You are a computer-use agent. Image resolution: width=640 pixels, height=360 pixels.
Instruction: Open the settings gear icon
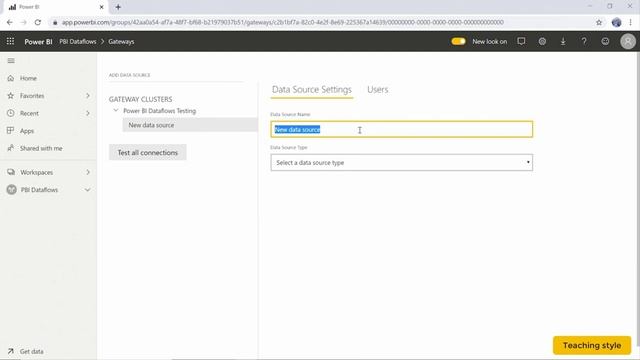pyautogui.click(x=542, y=41)
